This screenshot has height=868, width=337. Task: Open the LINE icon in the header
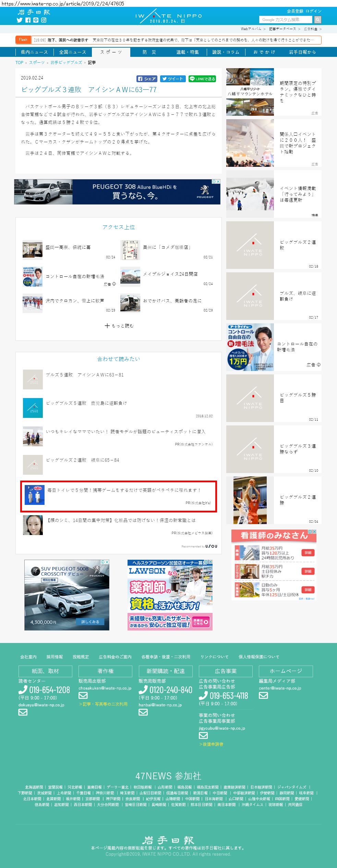coord(36,20)
